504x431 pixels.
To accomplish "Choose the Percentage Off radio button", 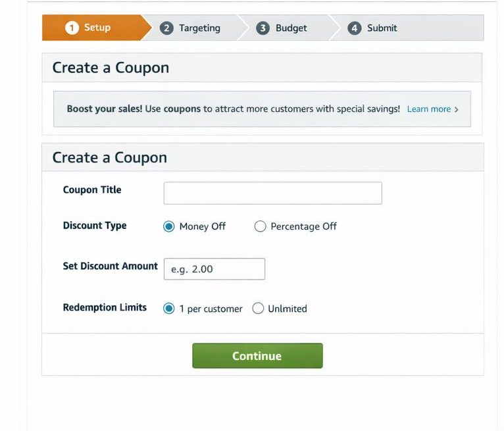I will [x=260, y=226].
